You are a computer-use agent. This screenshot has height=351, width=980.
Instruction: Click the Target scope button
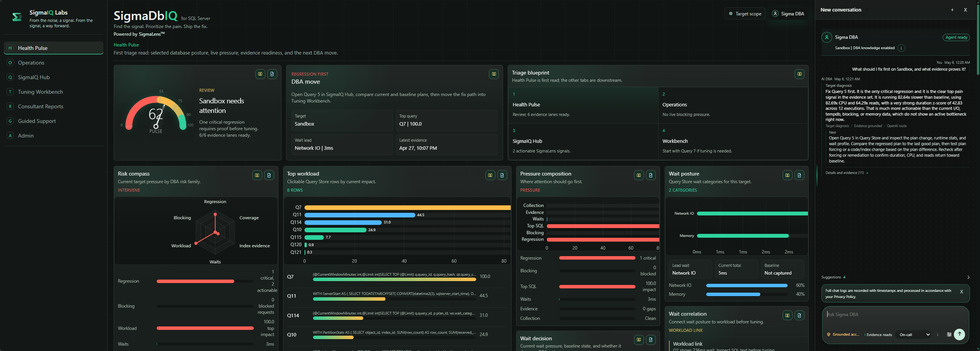(x=745, y=14)
